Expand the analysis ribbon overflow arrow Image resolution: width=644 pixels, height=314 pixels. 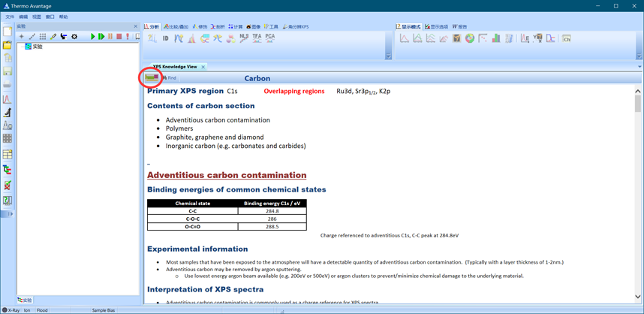388,56
